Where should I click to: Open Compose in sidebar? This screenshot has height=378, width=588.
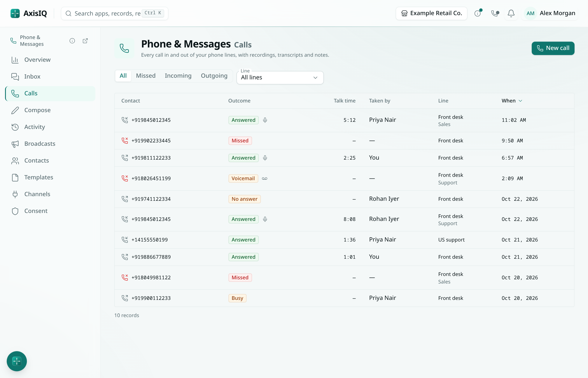(x=50, y=110)
